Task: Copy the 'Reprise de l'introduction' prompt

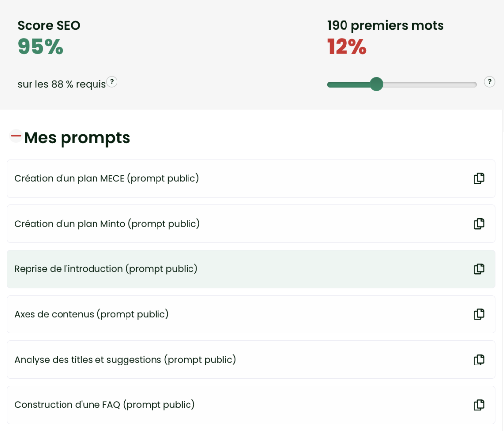Action: (479, 269)
